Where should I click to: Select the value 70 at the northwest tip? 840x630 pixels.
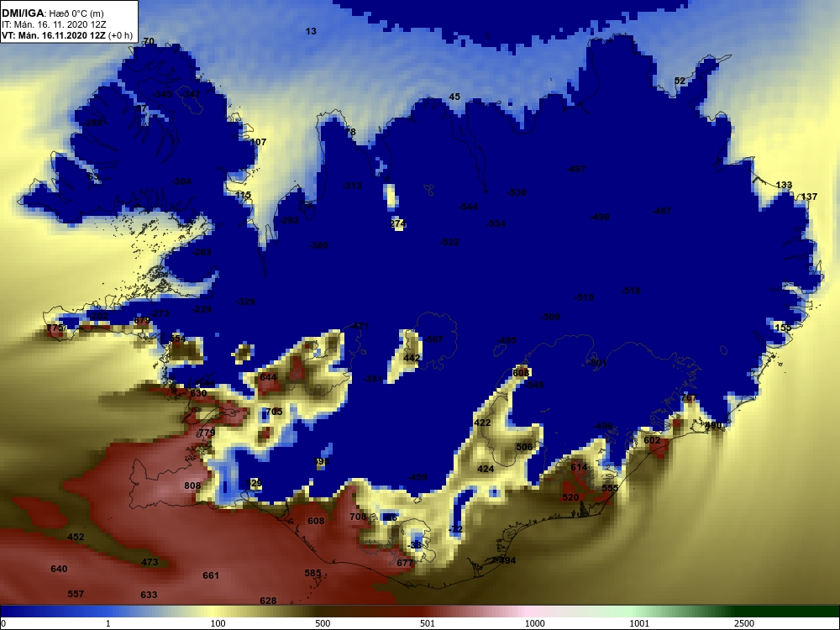(149, 41)
